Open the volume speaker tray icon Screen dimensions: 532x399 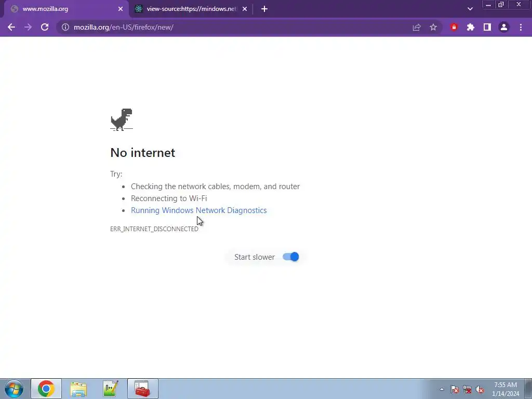(x=480, y=390)
